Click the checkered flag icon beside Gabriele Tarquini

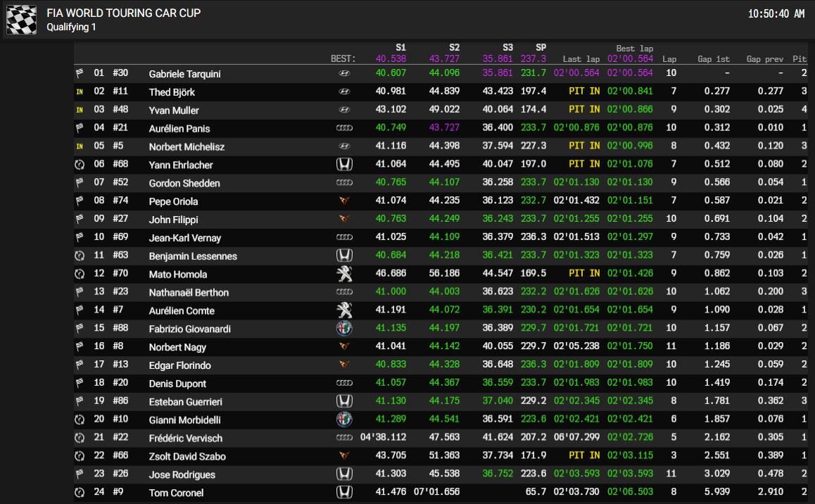click(79, 73)
